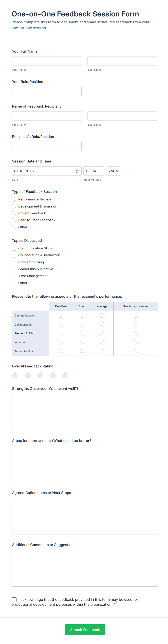
Task: Rate Communication as Excellent
Action: click(61, 316)
